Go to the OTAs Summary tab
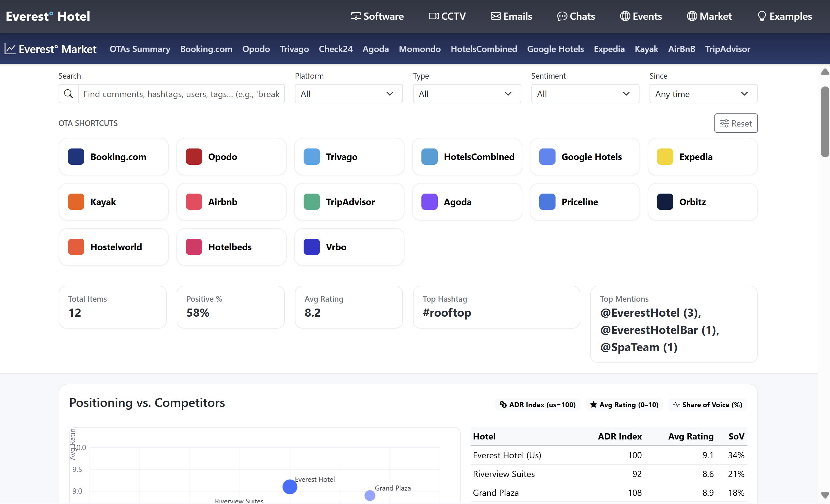Viewport: 830px width, 504px height. click(140, 49)
